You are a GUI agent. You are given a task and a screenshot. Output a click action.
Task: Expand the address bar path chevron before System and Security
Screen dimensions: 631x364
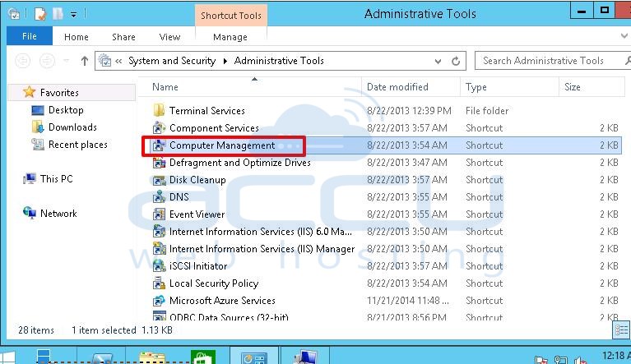coord(118,61)
